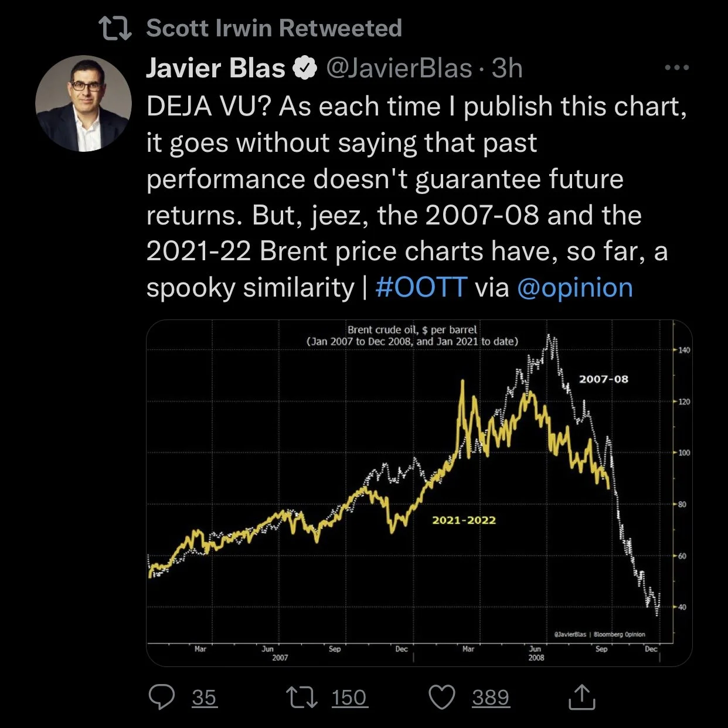Like the tweet with heart icon

pyautogui.click(x=443, y=698)
